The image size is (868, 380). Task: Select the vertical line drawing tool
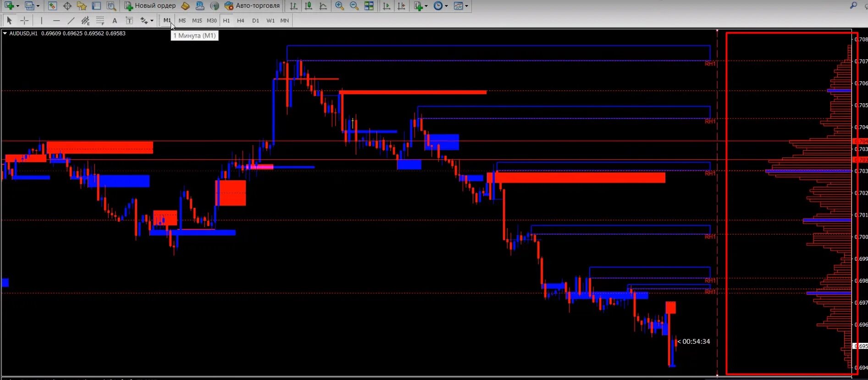pos(41,21)
